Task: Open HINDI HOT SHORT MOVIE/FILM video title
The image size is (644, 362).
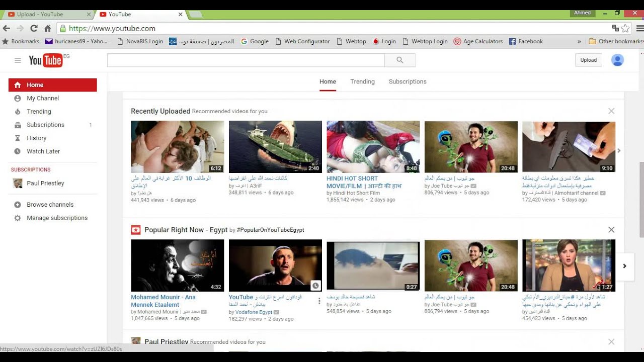Action: tap(364, 182)
